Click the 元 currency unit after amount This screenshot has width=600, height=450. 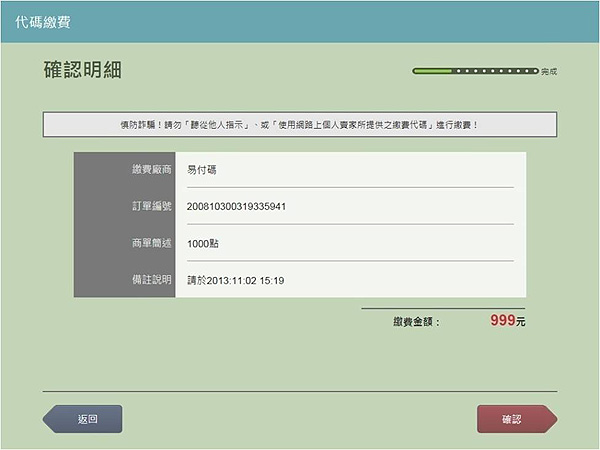coord(520,323)
